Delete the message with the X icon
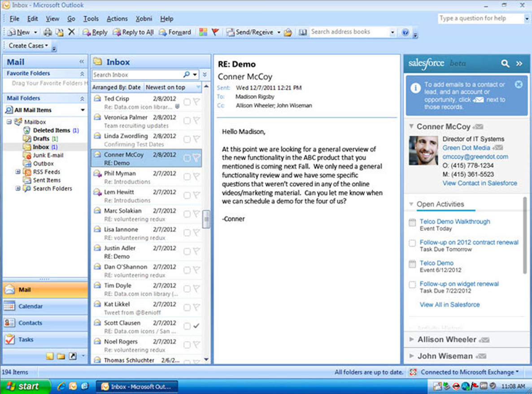This screenshot has height=394, width=532. [71, 32]
